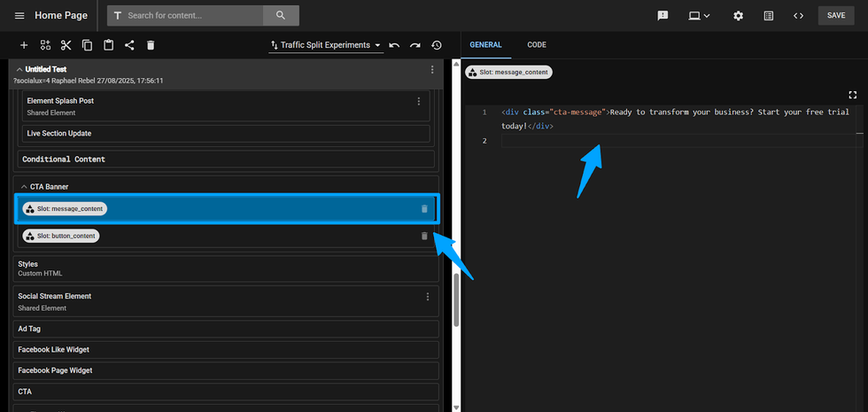The height and width of the screenshot is (412, 868).
Task: Select the Social Stream Element item
Action: coord(226,302)
